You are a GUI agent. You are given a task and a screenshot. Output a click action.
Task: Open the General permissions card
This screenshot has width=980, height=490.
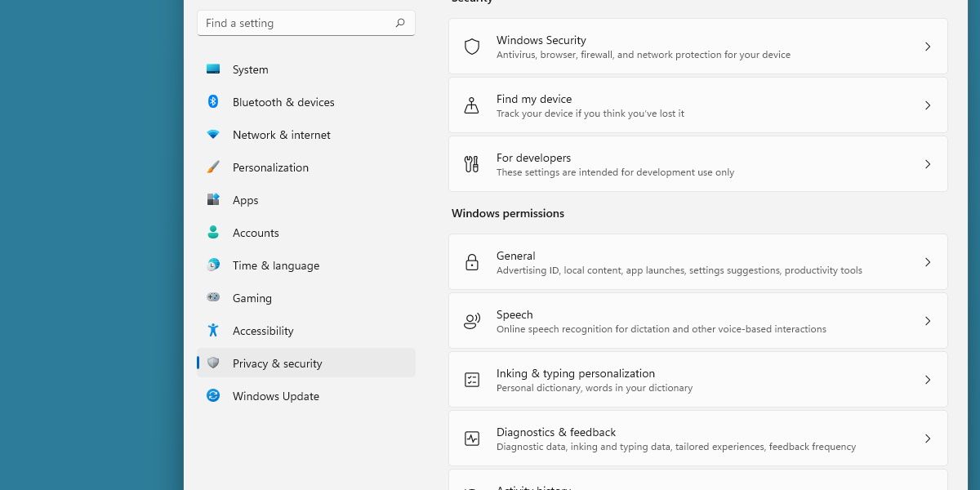click(x=698, y=262)
